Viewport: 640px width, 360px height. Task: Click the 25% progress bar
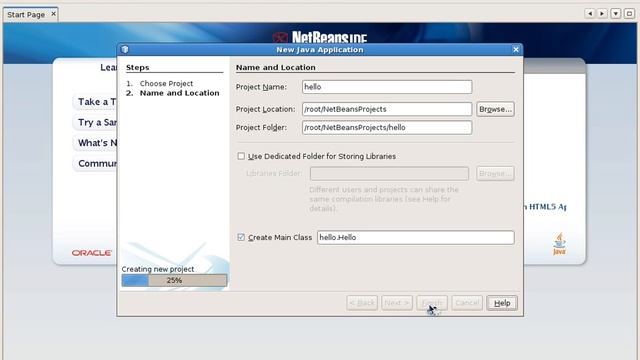tap(174, 280)
